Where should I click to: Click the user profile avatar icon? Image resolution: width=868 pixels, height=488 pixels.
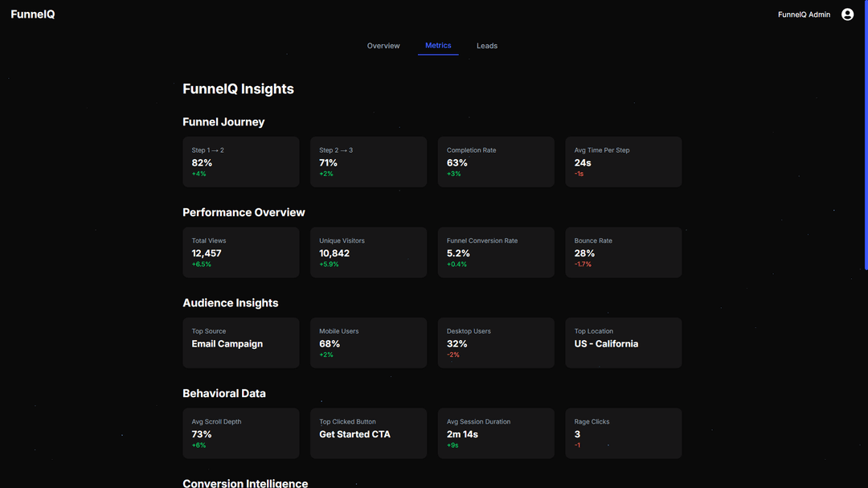pyautogui.click(x=847, y=14)
